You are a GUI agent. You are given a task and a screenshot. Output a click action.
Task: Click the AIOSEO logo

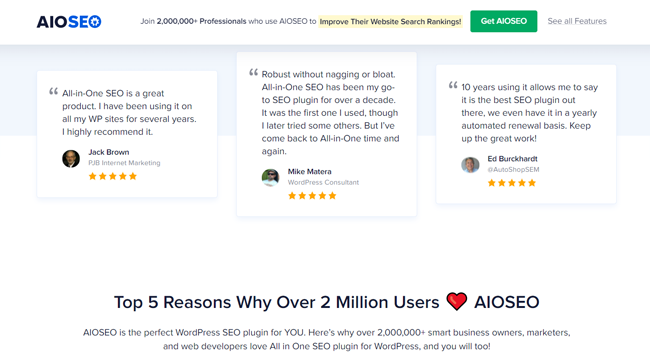point(69,22)
